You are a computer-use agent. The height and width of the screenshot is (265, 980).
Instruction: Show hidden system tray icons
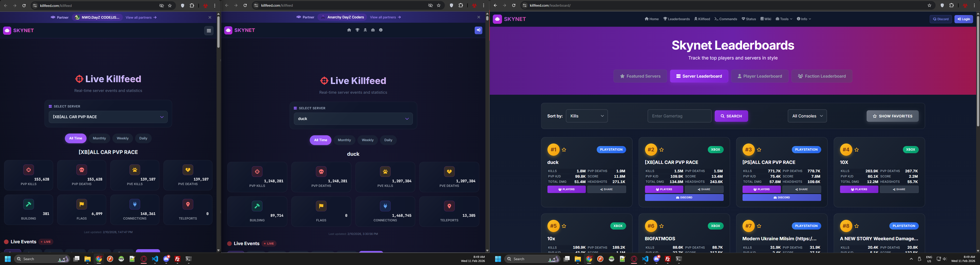[911, 259]
